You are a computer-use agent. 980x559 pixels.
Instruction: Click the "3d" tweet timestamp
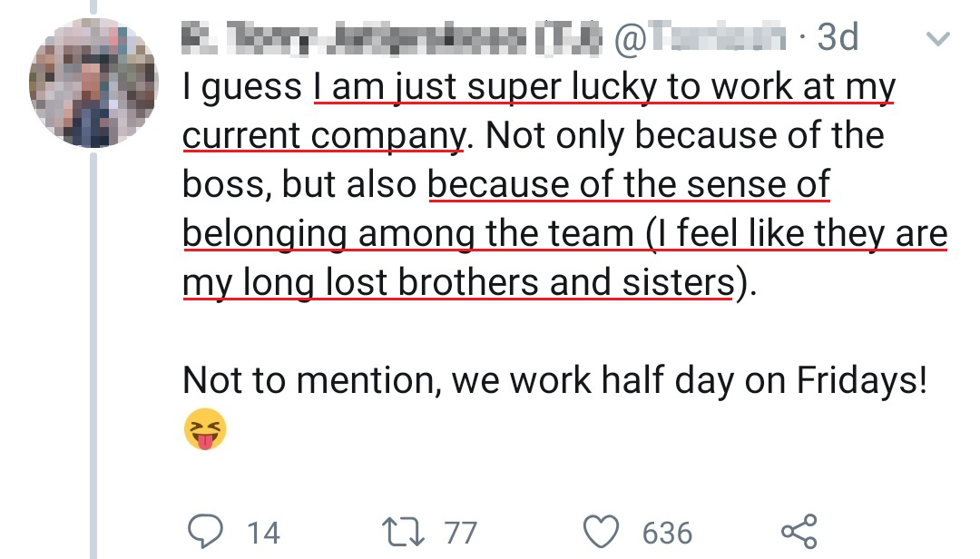[x=836, y=37]
